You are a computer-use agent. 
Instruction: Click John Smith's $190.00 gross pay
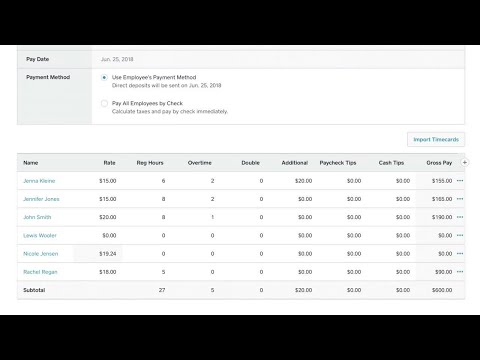pyautogui.click(x=442, y=217)
